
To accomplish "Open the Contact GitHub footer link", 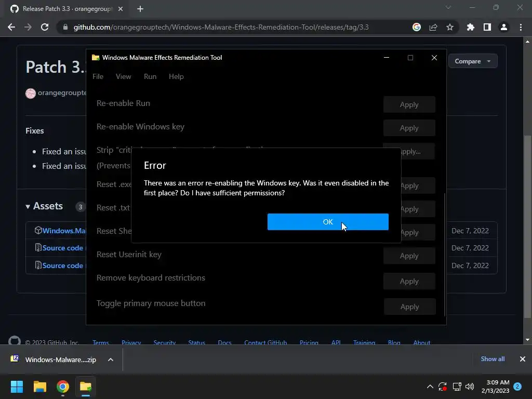I will (x=265, y=342).
